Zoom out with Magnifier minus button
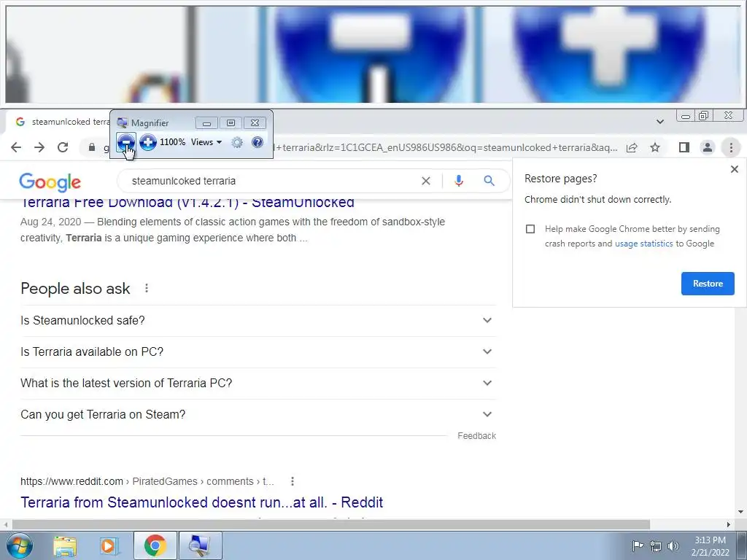 [x=125, y=142]
